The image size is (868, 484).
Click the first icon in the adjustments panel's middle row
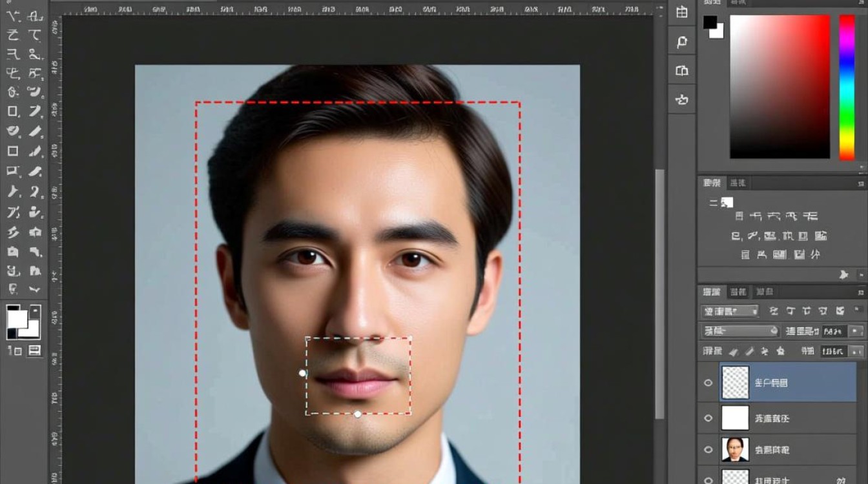pyautogui.click(x=736, y=236)
